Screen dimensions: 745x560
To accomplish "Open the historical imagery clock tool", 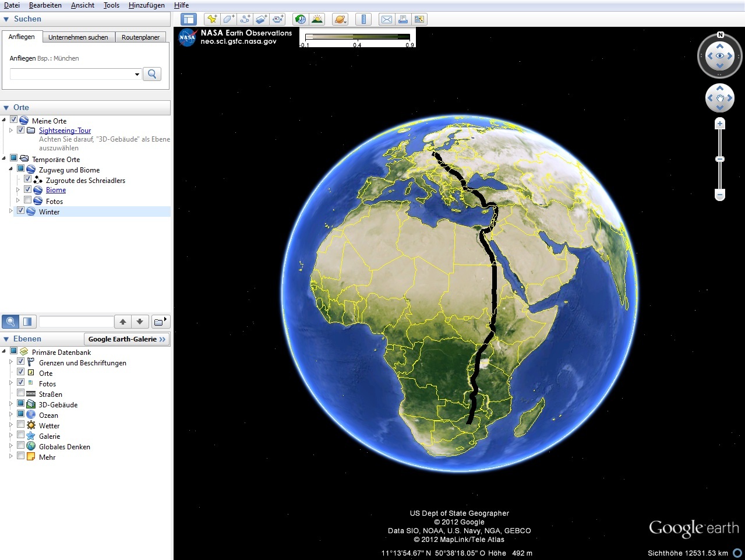I will tap(300, 19).
